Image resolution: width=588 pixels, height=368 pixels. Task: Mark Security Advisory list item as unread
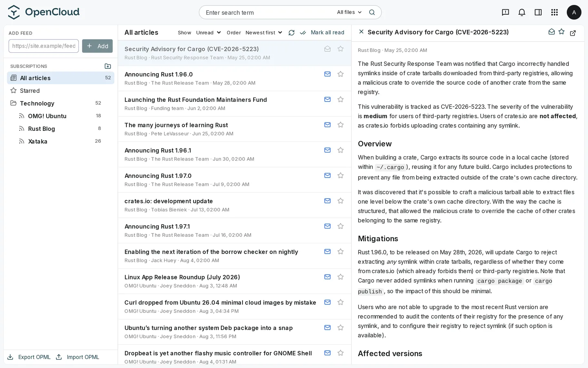tap(327, 49)
